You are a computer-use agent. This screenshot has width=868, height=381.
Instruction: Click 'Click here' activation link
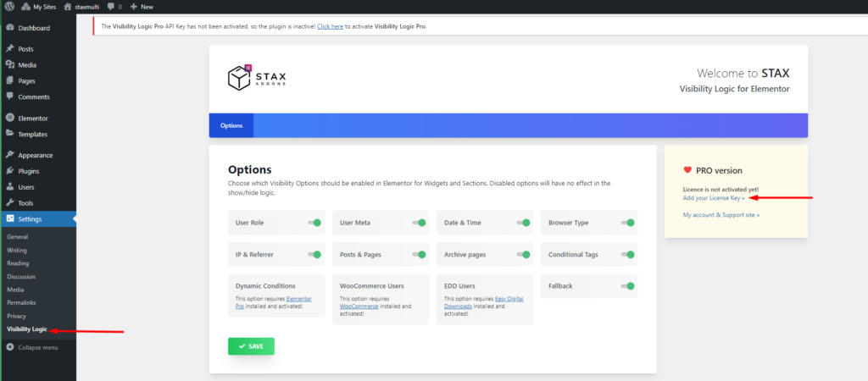330,26
